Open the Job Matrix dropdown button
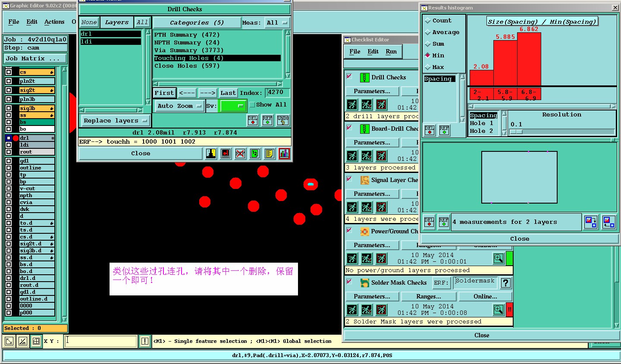 35,59
